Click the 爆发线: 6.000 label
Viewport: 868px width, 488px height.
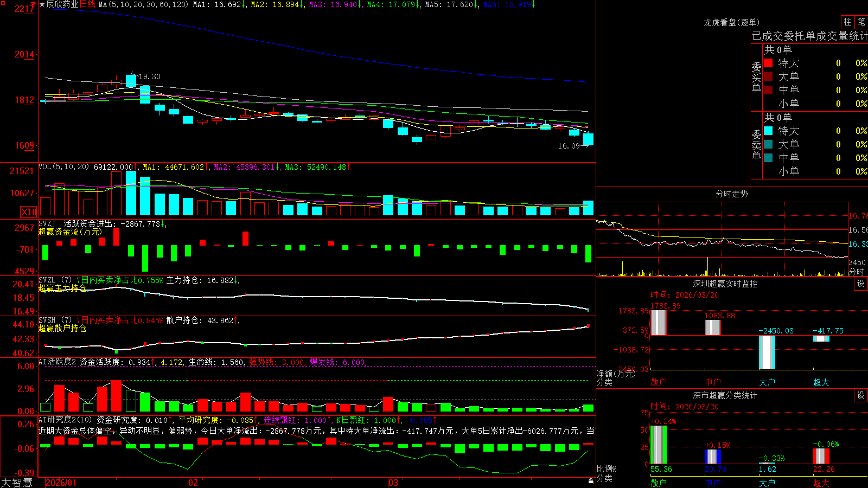tap(339, 362)
